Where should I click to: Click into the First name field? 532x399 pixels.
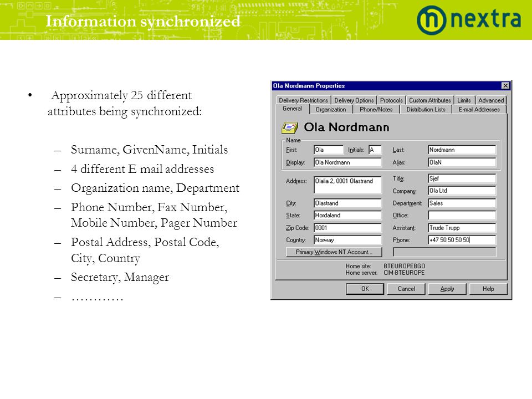coord(329,150)
